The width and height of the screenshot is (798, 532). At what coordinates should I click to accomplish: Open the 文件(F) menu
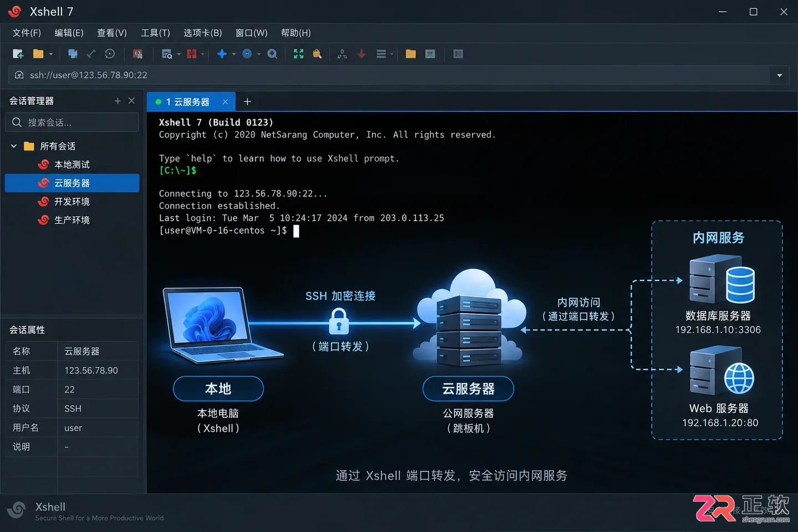(27, 33)
